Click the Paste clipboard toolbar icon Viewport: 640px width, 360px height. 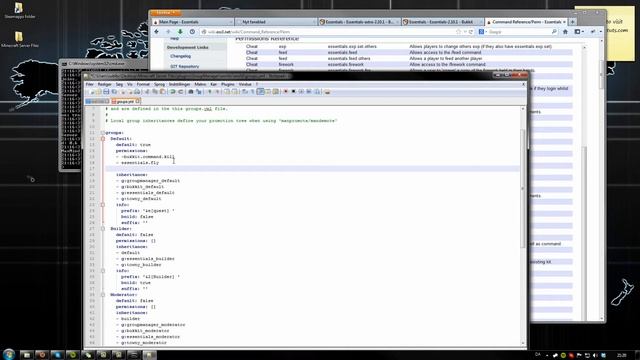pos(163,91)
